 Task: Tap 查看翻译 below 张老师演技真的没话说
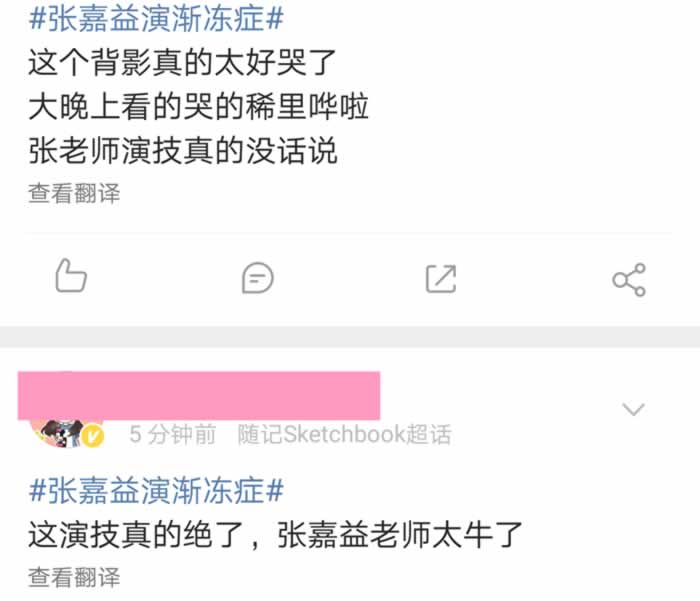coord(74,193)
